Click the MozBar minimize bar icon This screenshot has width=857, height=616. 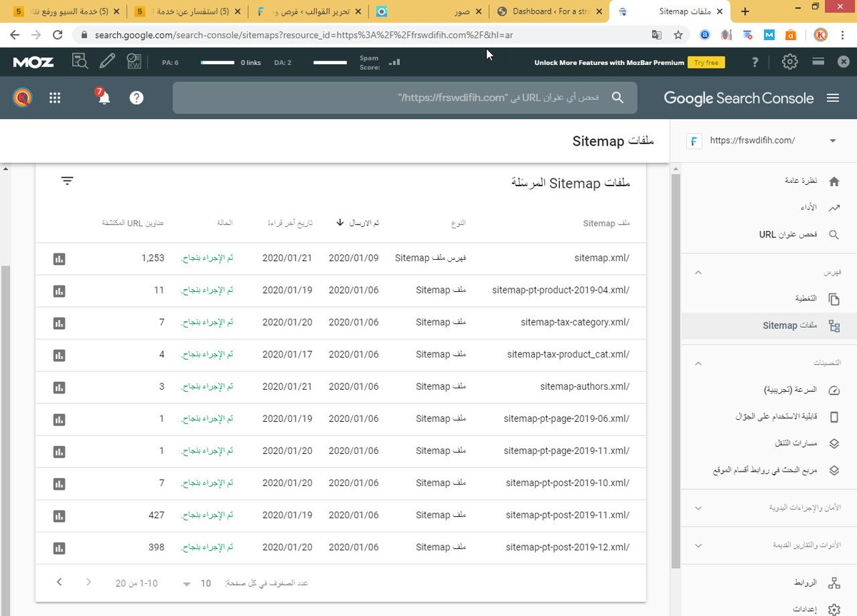coord(818,62)
